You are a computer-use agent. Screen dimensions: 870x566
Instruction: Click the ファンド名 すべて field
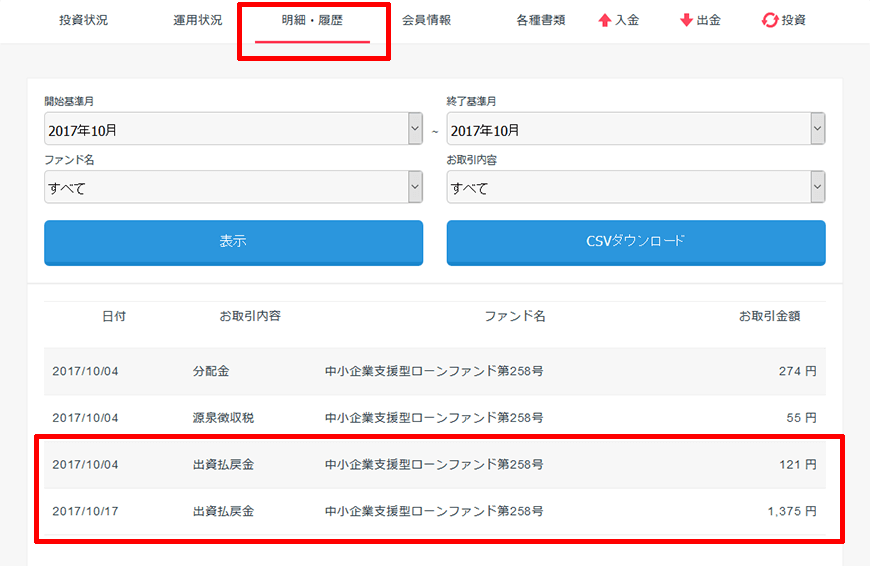(x=233, y=186)
